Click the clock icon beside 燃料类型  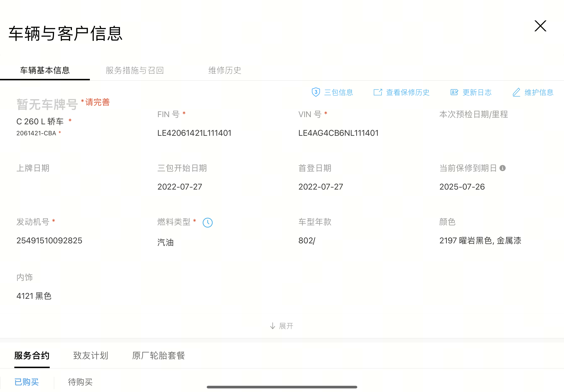point(207,223)
